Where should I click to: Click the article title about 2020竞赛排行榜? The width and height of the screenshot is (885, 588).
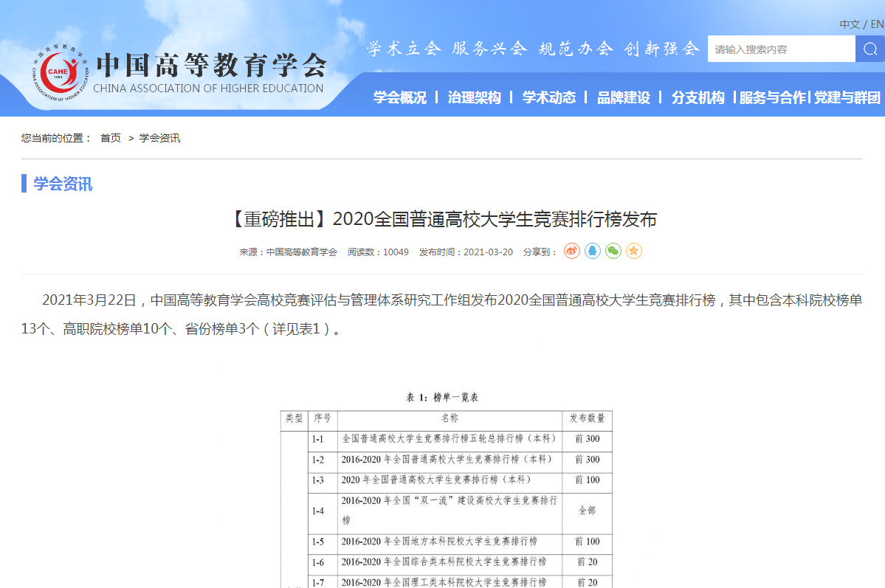click(x=443, y=219)
